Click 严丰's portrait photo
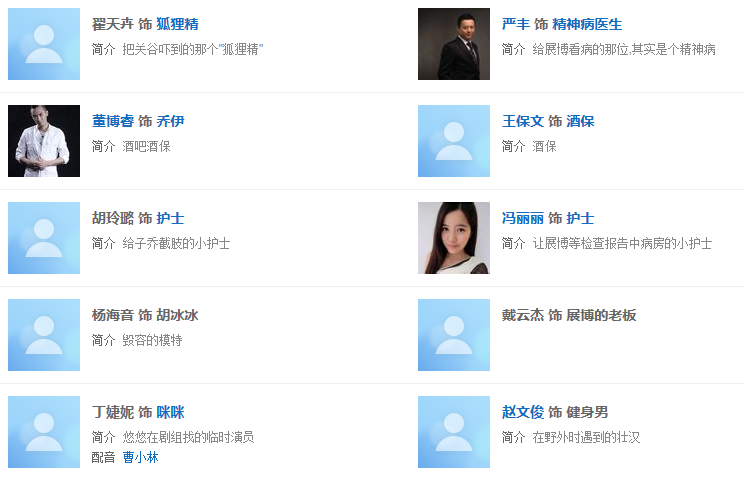This screenshot has height=478, width=744. 454,44
